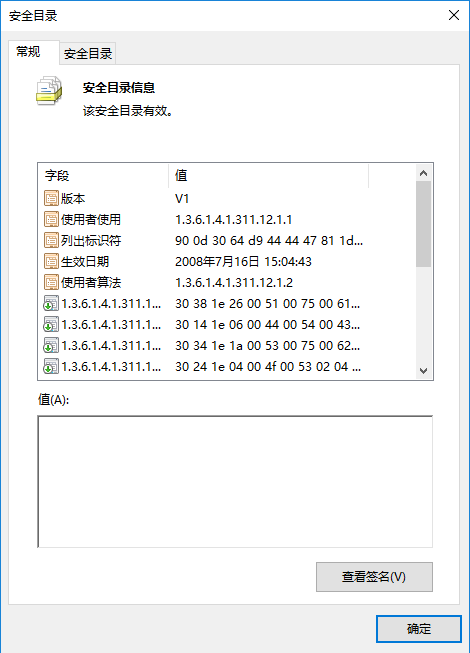Click extension icon for row starting 30 14
This screenshot has width=470, height=653.
click(x=51, y=324)
